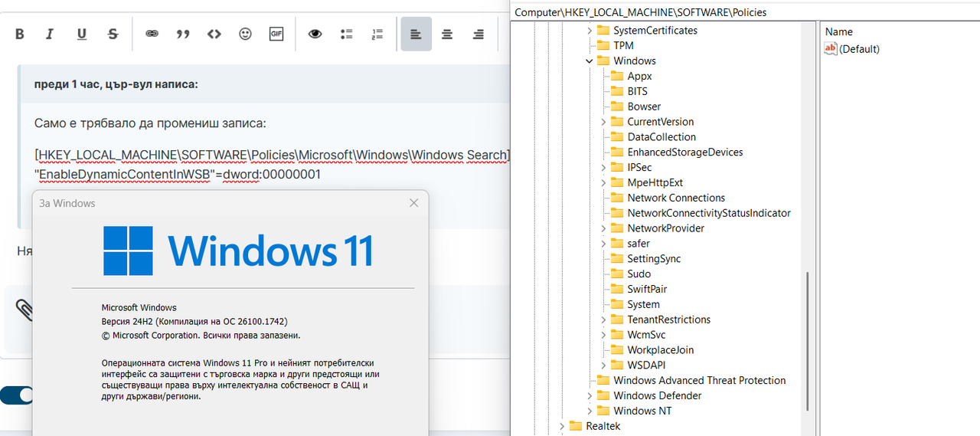Click the quoted registry path text
This screenshot has width=980, height=436.
tap(272, 155)
